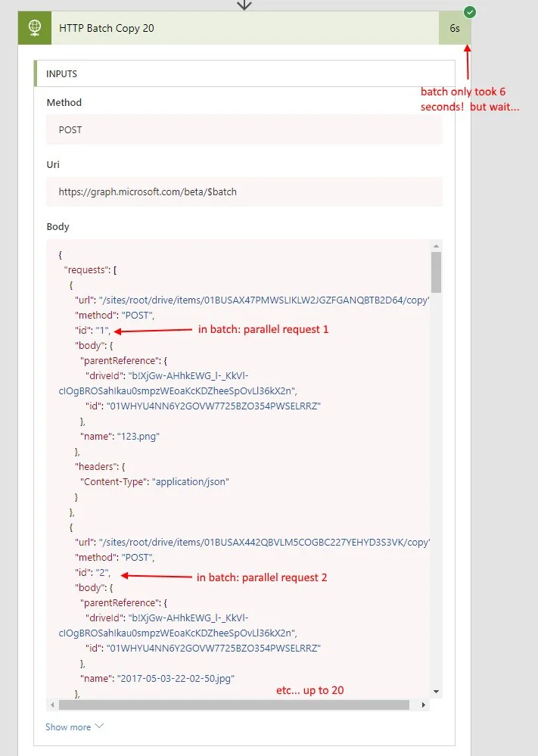Click the flow connector arrow above the action

244,5
